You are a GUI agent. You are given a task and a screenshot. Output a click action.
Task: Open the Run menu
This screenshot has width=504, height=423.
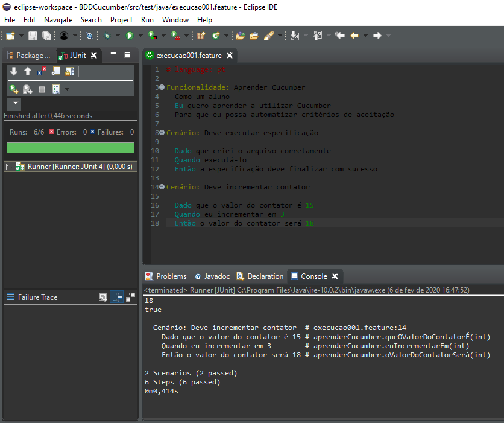point(147,20)
